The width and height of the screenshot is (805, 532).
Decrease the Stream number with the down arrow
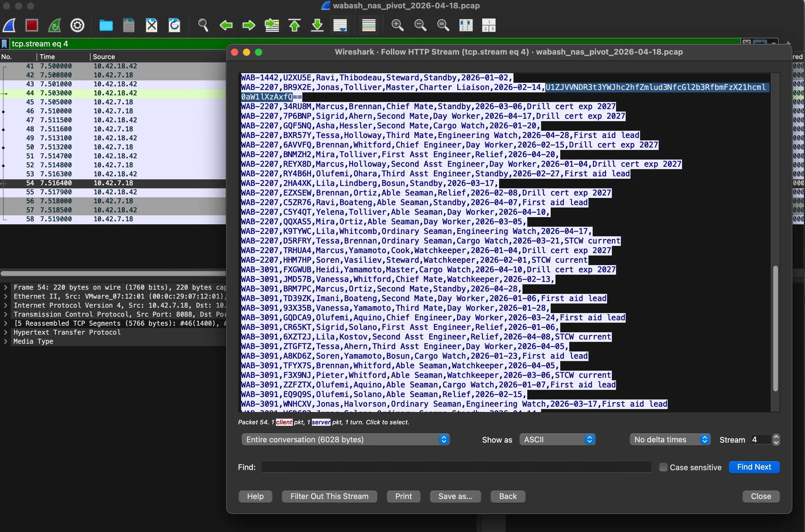click(x=776, y=442)
